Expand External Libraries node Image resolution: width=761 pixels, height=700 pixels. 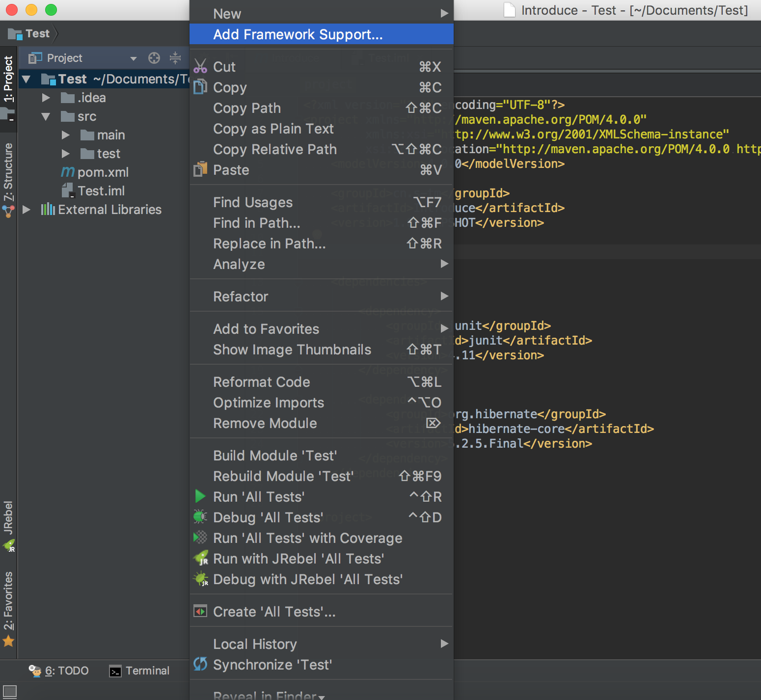coord(27,210)
